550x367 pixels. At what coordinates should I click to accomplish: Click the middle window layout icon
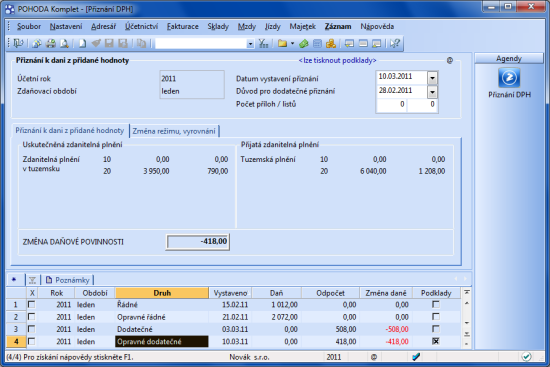pyautogui.click(x=363, y=44)
